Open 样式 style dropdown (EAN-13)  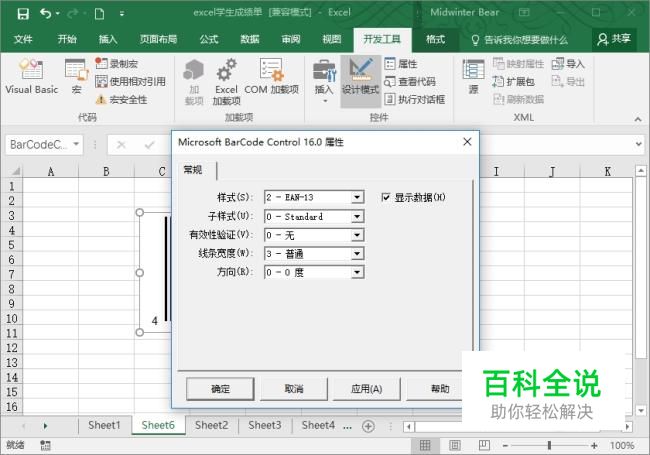[357, 197]
